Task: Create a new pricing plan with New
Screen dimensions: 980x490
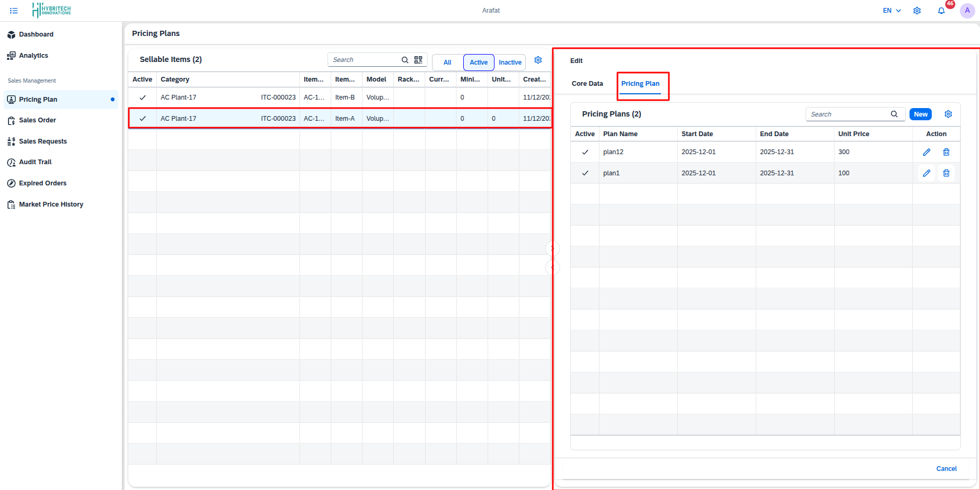Action: click(921, 114)
